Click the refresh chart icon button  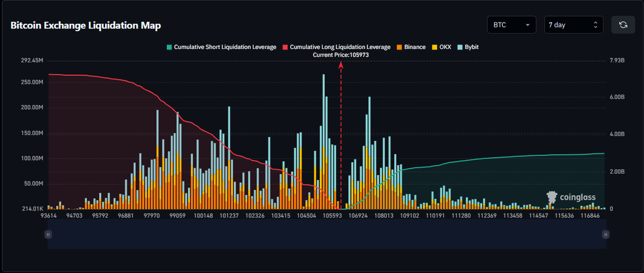(623, 25)
